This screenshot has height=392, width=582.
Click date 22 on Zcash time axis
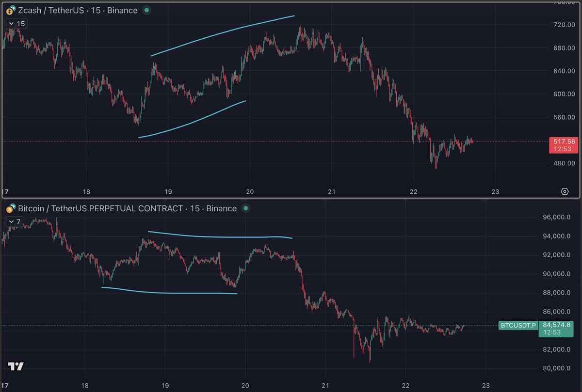(x=413, y=191)
